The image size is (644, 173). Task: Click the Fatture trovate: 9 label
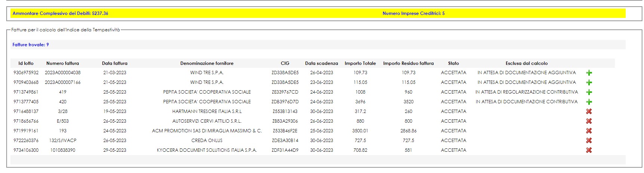pyautogui.click(x=31, y=45)
